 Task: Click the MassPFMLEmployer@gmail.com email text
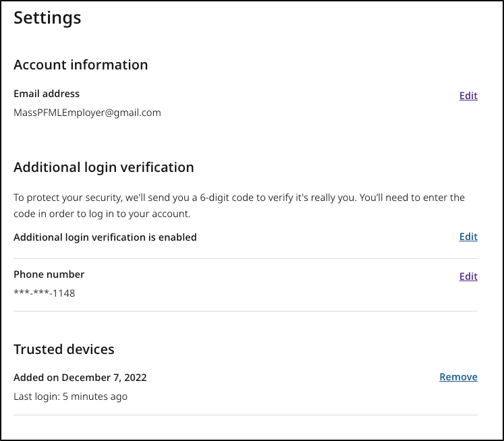87,113
